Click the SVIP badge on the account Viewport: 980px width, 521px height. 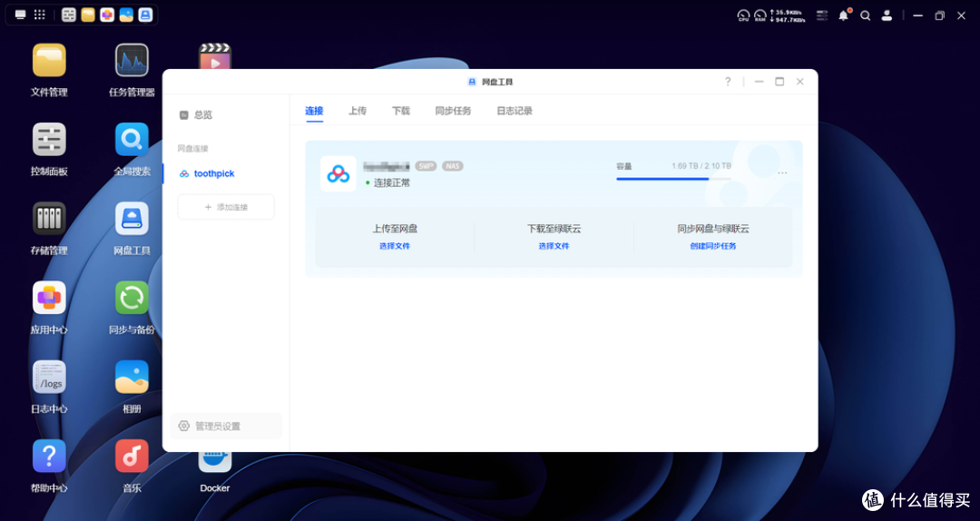pyautogui.click(x=426, y=166)
